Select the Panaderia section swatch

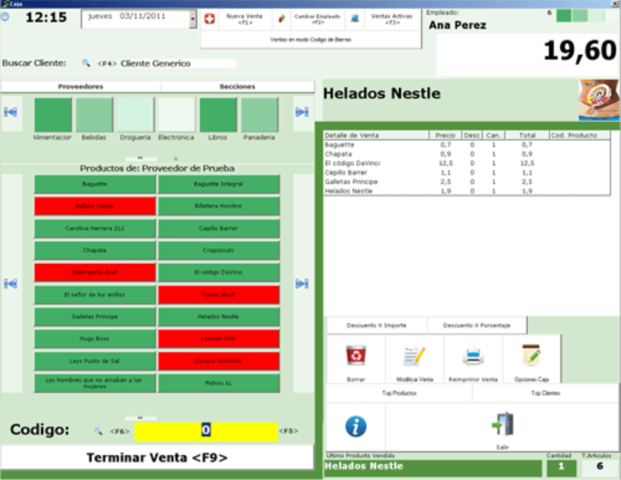point(259,115)
